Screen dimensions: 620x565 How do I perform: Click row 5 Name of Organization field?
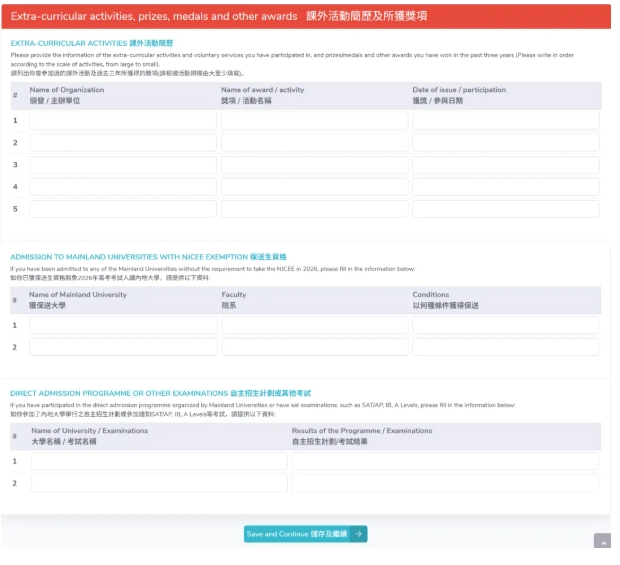point(123,209)
